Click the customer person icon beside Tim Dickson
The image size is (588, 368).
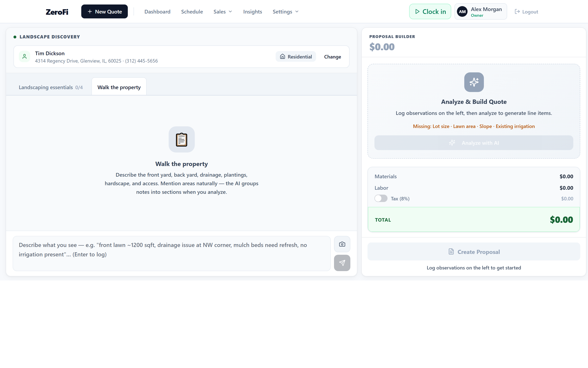24,56
